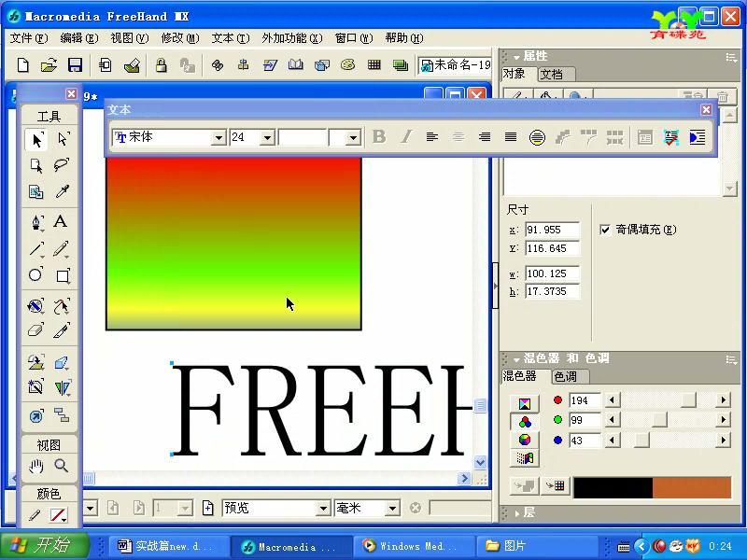Toggle the odd-even fill checkbox
The height and width of the screenshot is (560, 747).
pyautogui.click(x=605, y=230)
